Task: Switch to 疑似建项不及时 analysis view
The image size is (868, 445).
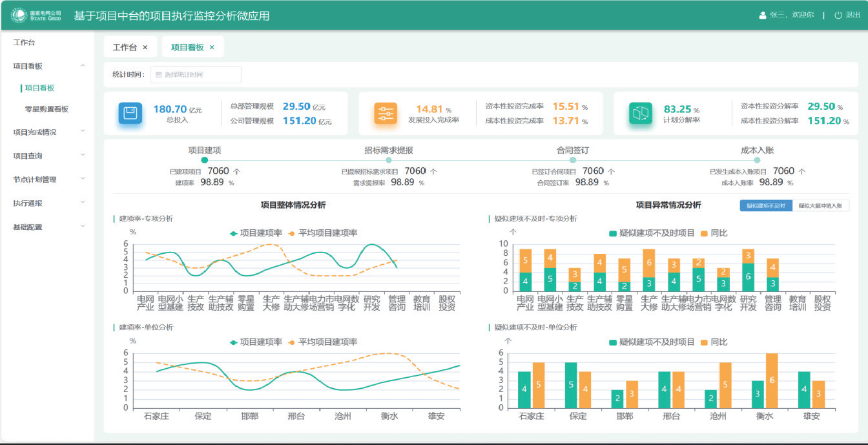Action: pos(766,205)
